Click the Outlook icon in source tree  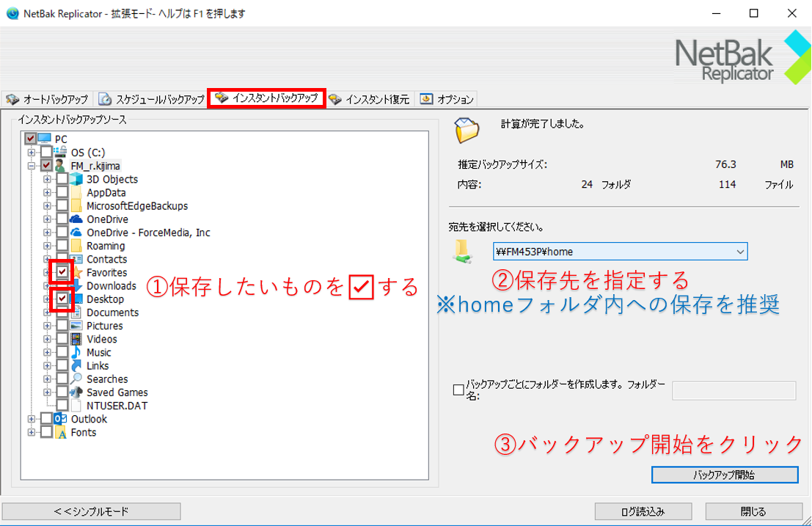(x=61, y=420)
